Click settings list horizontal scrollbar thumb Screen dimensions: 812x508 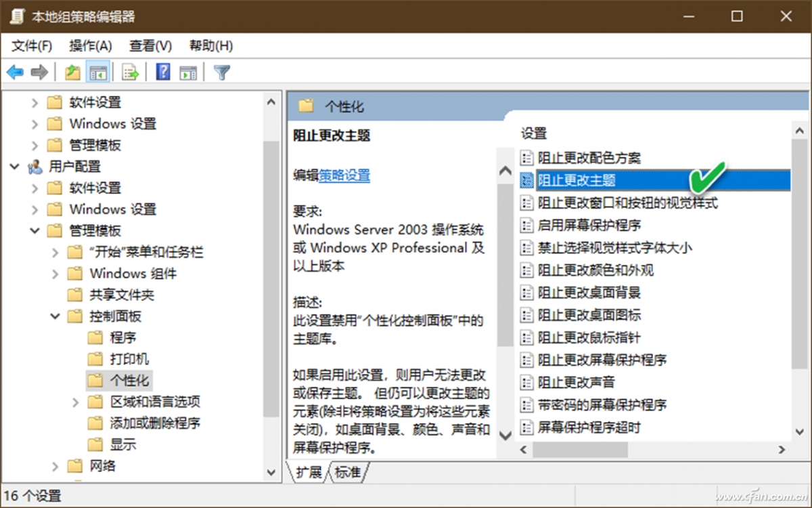(x=581, y=449)
